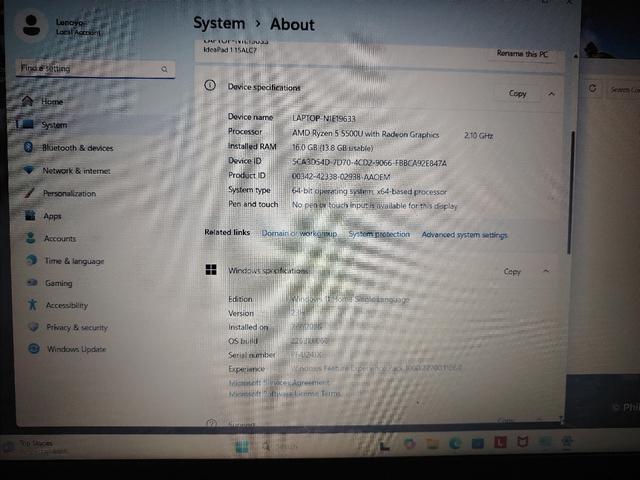Open the Apps sidebar icon
This screenshot has height=480, width=640.
tap(30, 215)
